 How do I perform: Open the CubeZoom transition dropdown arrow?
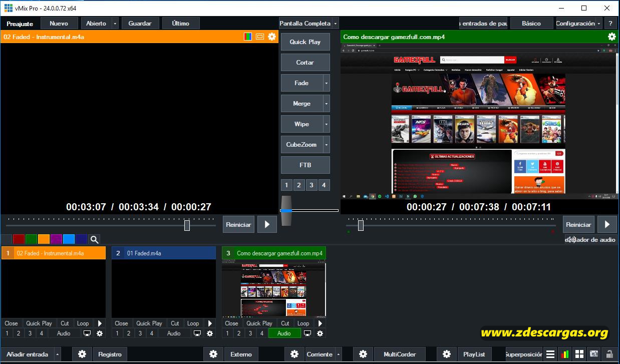(x=327, y=145)
